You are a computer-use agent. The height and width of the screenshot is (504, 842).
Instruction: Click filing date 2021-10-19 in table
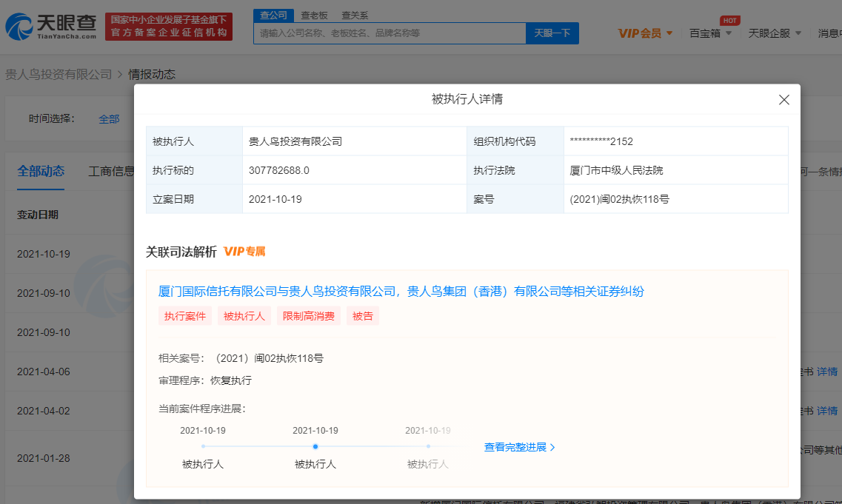[275, 200]
